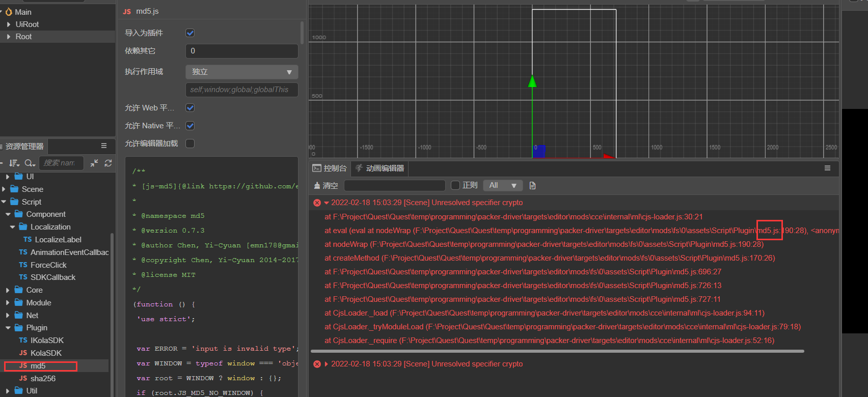This screenshot has height=397, width=868.
Task: Collapse the first console error stack trace
Action: [327, 203]
